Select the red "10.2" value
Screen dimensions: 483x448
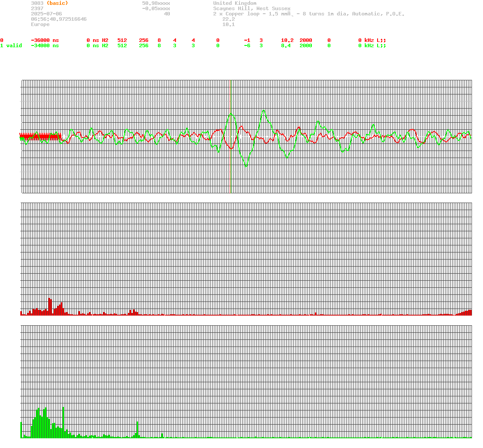(x=287, y=41)
